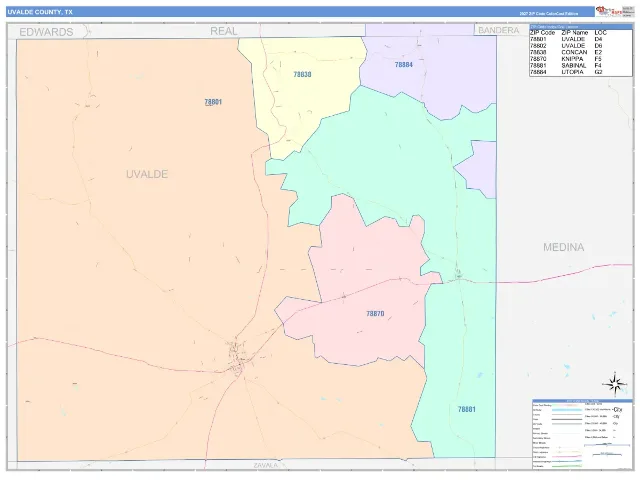
Task: Select 78801 in the ZIP index table
Action: point(538,39)
